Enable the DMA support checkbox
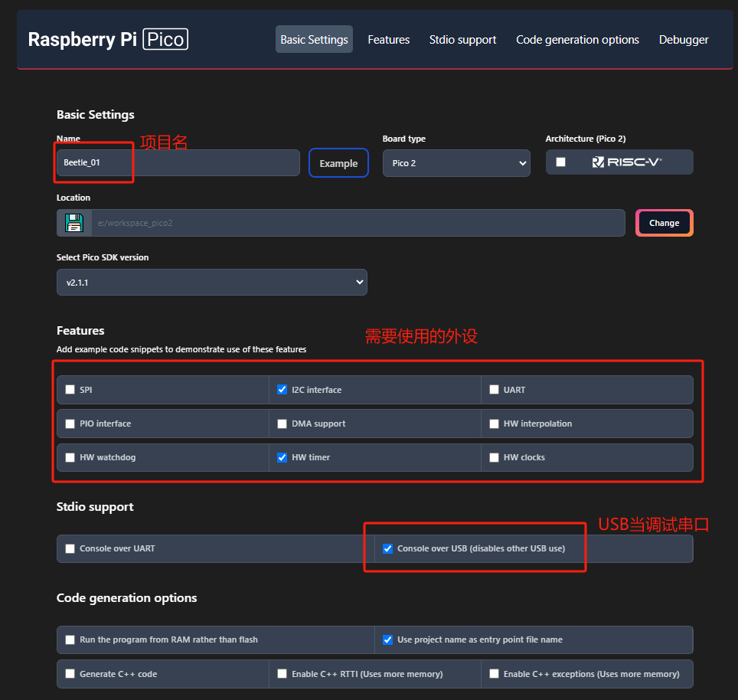The image size is (738, 700). [x=282, y=424]
